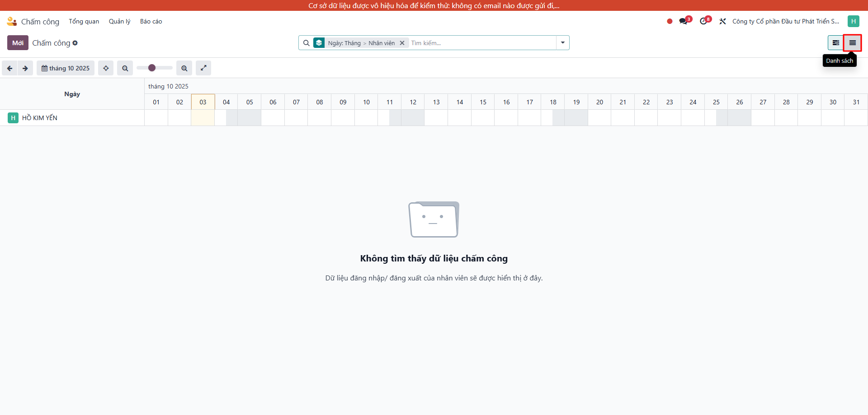Click the Ngày column header
Image resolution: width=868 pixels, height=415 pixels.
point(72,94)
